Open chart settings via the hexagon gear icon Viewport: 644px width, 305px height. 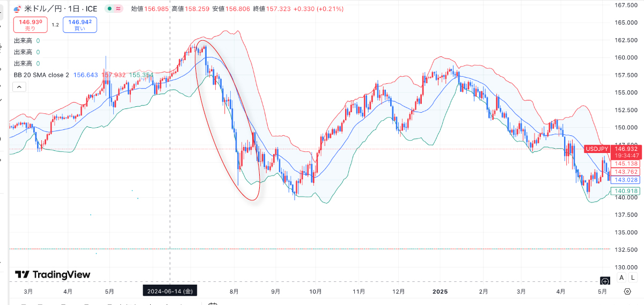point(627,291)
